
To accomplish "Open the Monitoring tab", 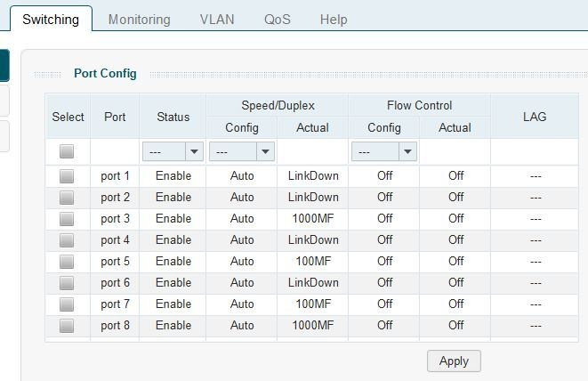I will coord(139,19).
